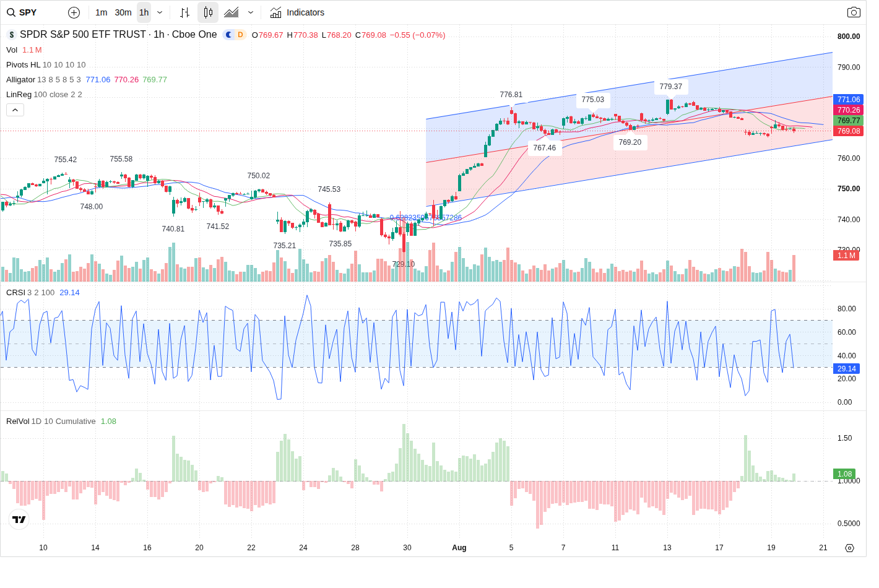
Task: Click the 740.81 pivot low label
Action: tap(173, 229)
